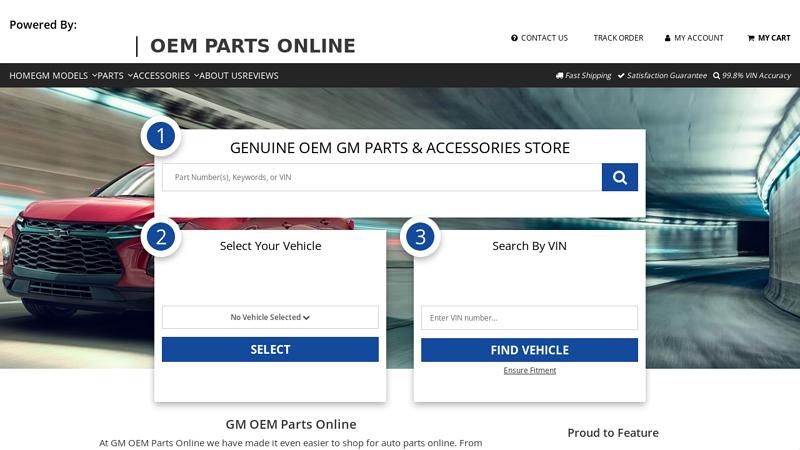The image size is (800, 450).
Task: Click the GM OEM Parts Online heading
Action: (x=291, y=424)
